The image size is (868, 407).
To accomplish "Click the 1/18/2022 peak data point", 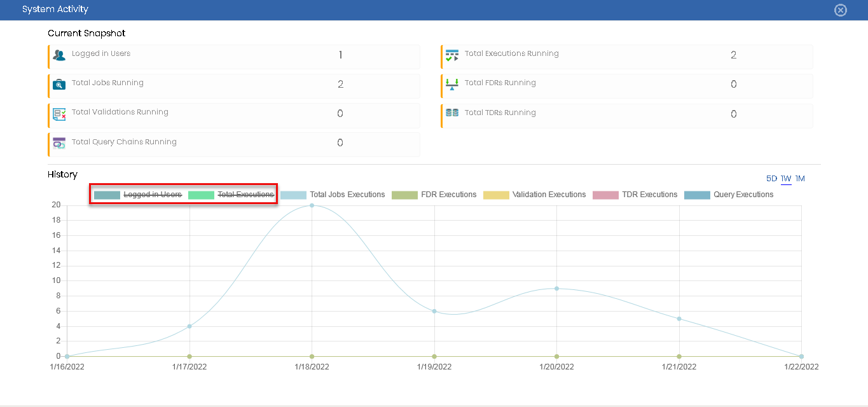I will [312, 205].
